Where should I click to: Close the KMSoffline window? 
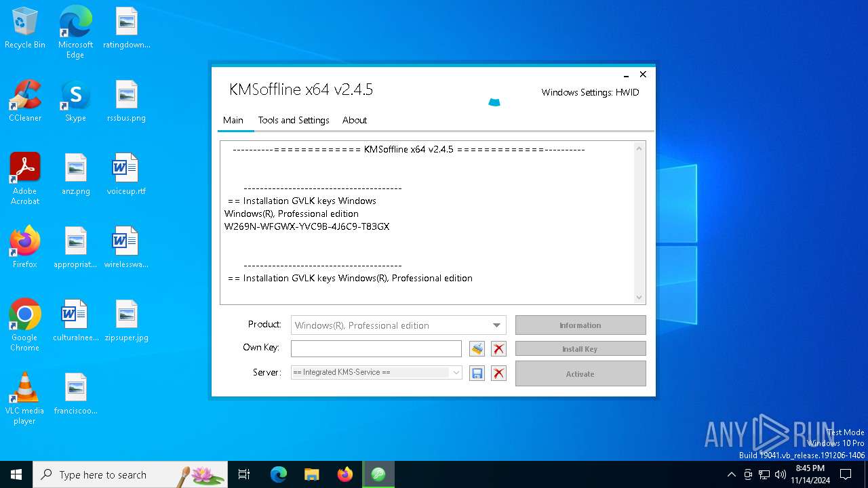point(643,75)
